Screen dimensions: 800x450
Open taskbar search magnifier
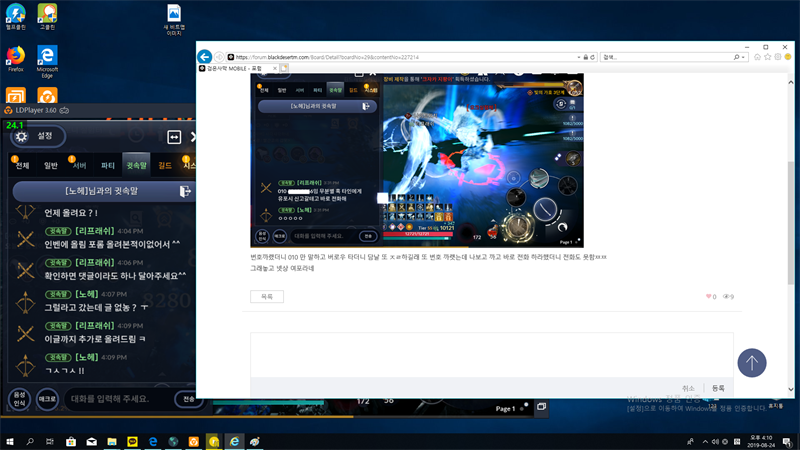click(x=30, y=441)
